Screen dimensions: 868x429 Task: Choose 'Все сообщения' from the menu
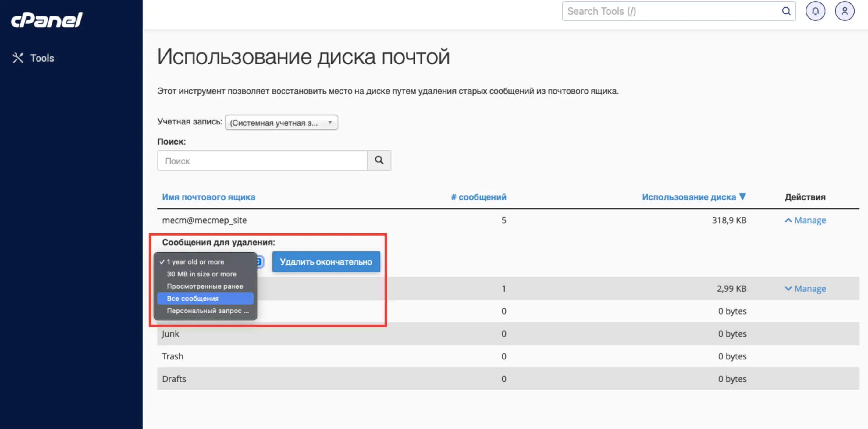coord(193,298)
